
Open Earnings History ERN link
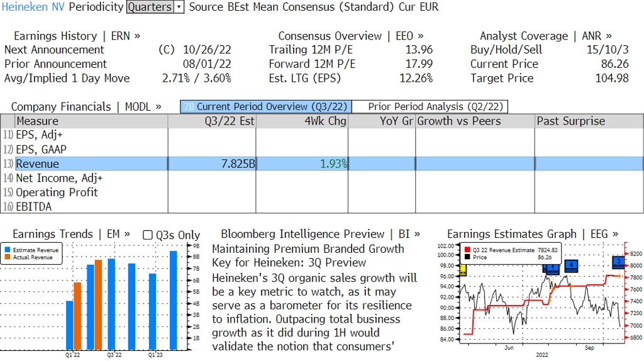coord(77,36)
